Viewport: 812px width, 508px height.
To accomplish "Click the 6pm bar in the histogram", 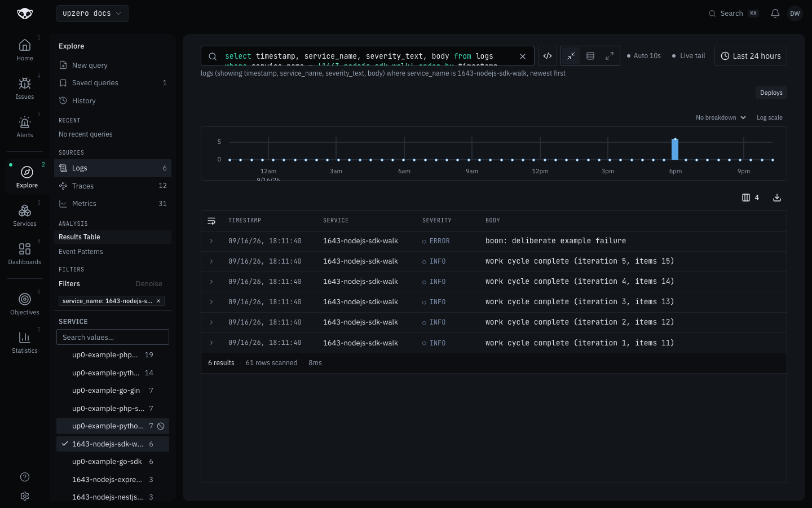I will pyautogui.click(x=675, y=150).
